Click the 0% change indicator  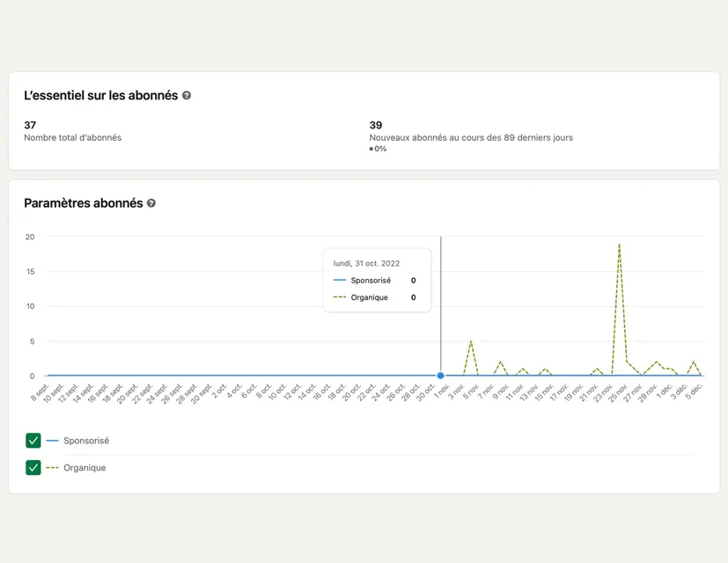click(378, 149)
